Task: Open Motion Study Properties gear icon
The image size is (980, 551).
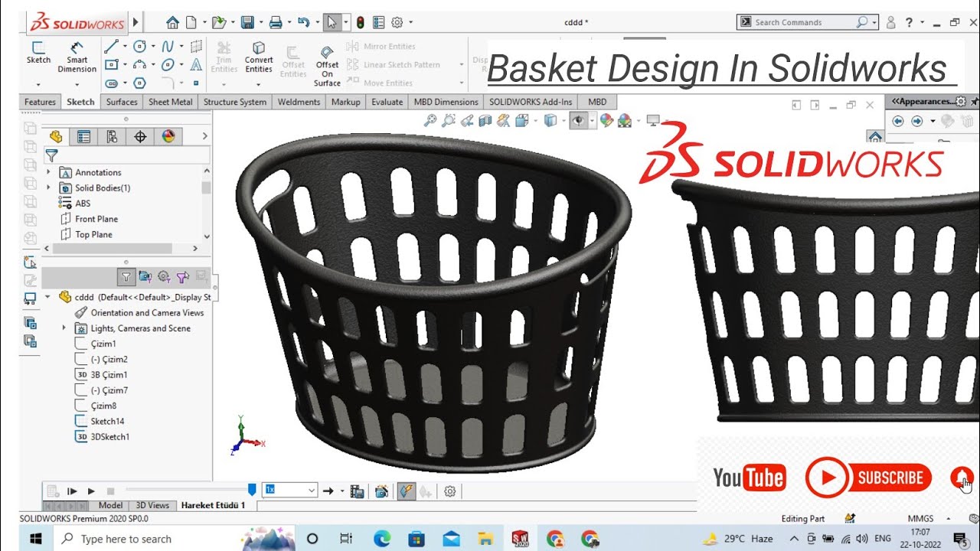Action: pos(450,491)
